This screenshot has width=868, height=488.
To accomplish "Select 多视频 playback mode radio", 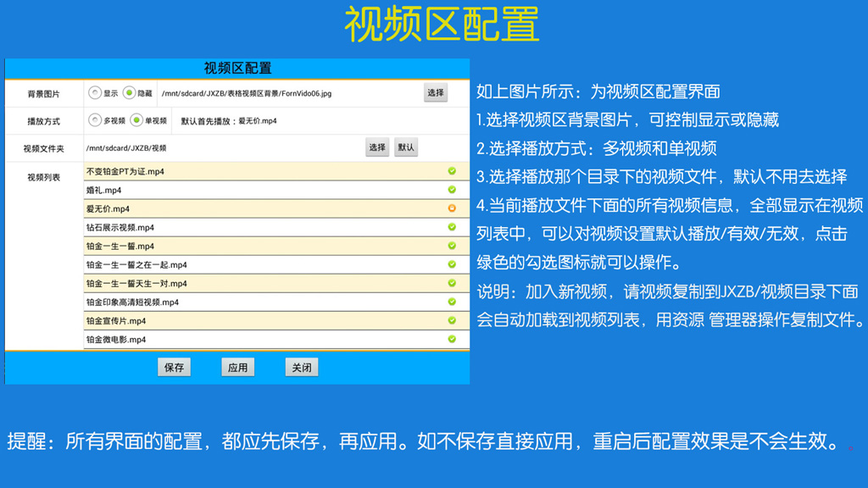I will point(95,121).
